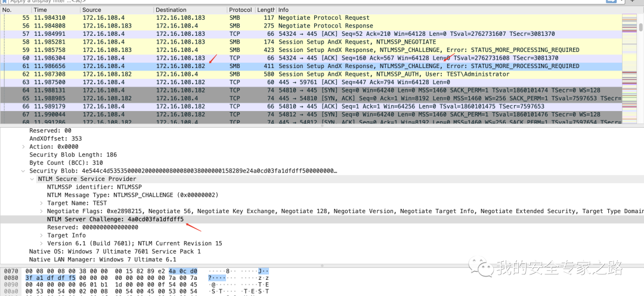The width and height of the screenshot is (644, 296).
Task: Select Native LAN Manager row
Action: tap(103, 260)
